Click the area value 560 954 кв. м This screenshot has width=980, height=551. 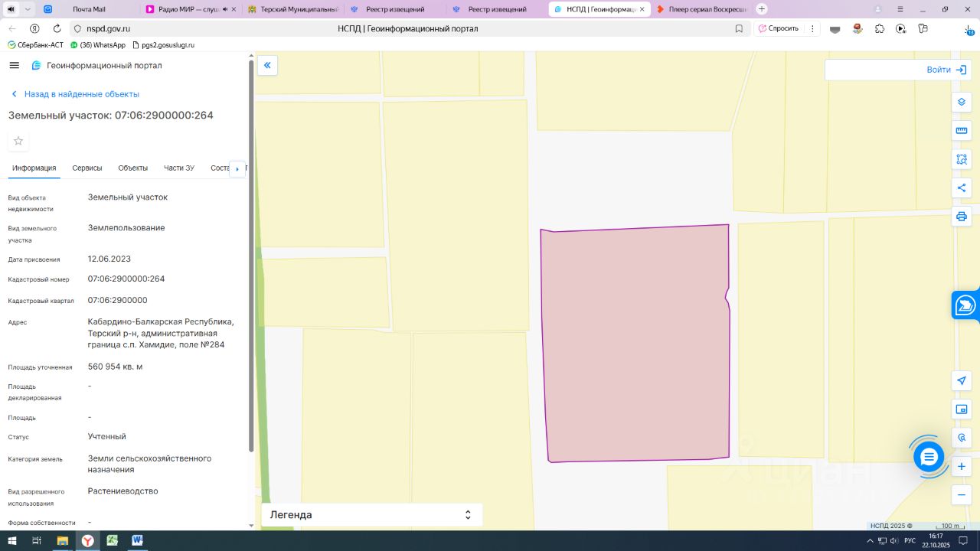click(x=116, y=367)
